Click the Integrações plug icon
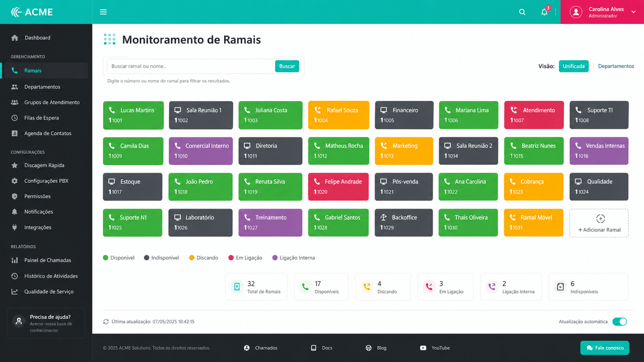644x362 pixels. click(15, 227)
